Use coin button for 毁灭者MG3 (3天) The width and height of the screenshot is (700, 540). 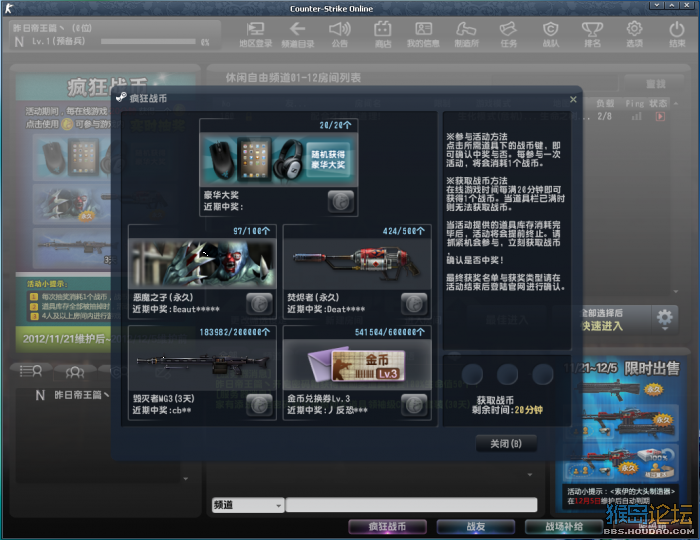pyautogui.click(x=259, y=405)
